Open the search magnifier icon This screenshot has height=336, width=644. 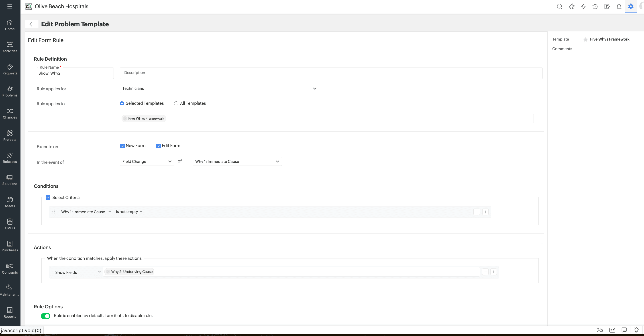tap(560, 6)
